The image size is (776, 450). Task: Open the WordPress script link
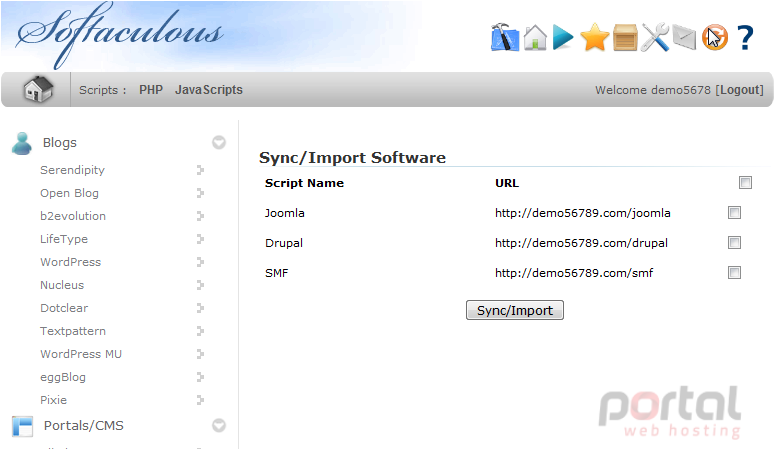click(70, 262)
